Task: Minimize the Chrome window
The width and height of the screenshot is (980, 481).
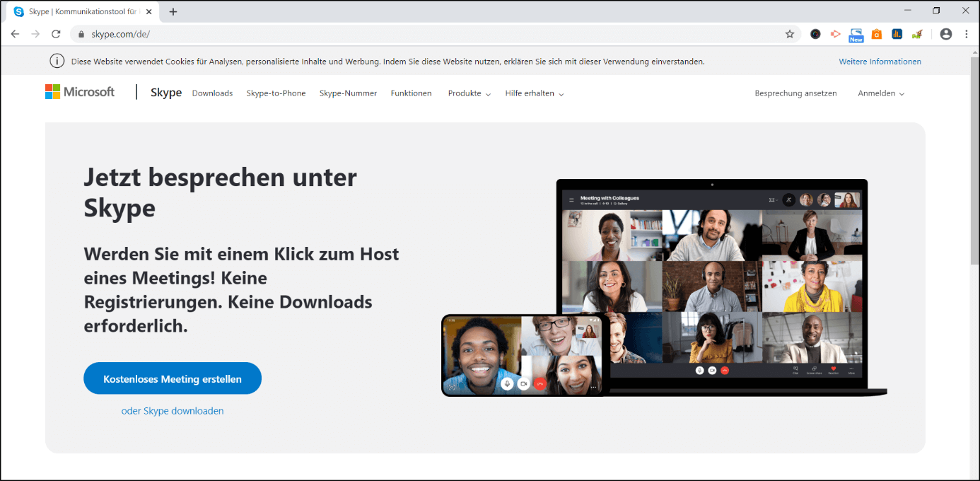Action: click(907, 10)
